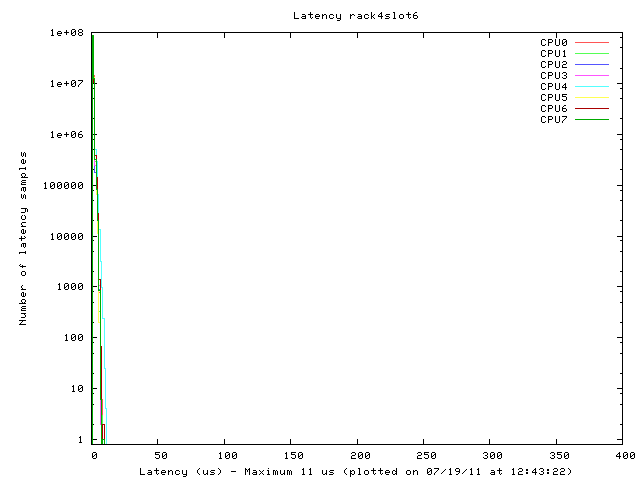This screenshot has height=480, width=640.
Task: Click the 'Latency (us) - Maximum 11 us' caption
Action: click(x=237, y=472)
